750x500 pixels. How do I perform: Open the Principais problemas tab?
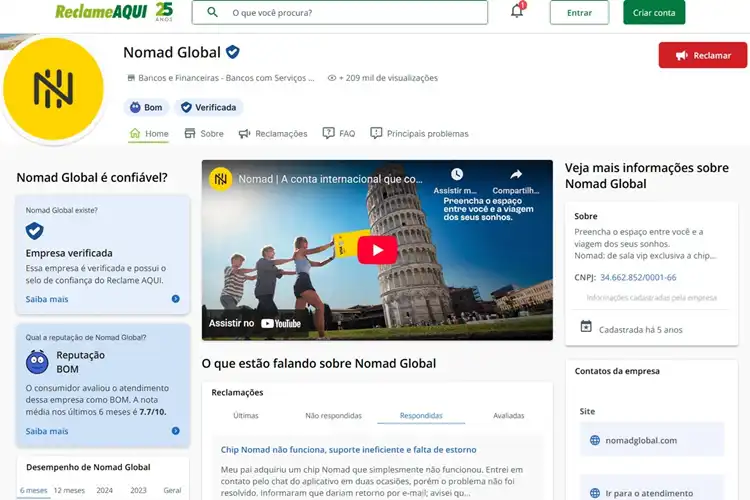(x=419, y=133)
